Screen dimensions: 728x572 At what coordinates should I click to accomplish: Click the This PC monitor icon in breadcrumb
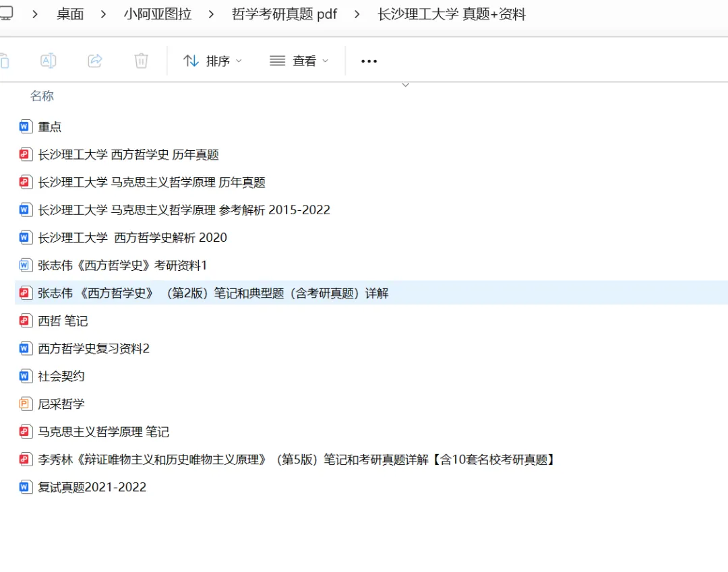click(x=5, y=13)
